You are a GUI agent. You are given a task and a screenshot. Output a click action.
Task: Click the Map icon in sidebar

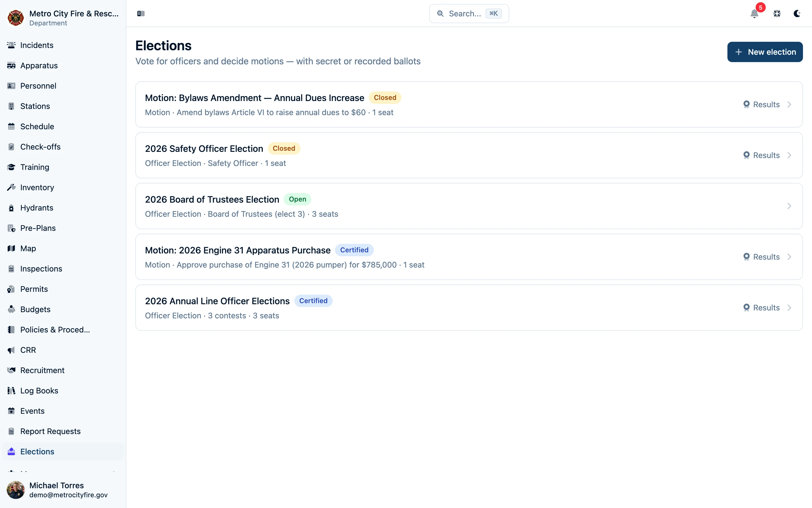11,248
